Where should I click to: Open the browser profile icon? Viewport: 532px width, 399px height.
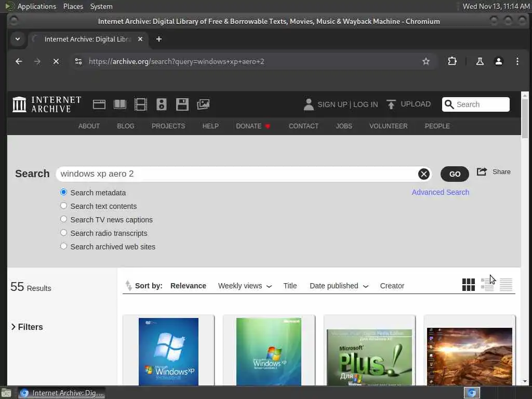click(498, 61)
